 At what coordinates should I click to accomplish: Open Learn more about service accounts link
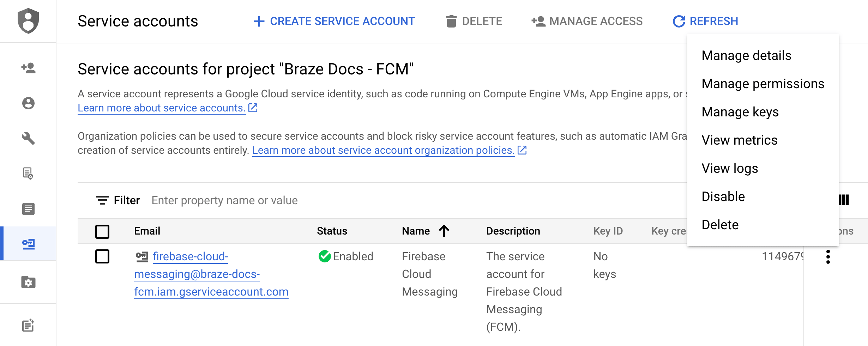click(x=161, y=108)
